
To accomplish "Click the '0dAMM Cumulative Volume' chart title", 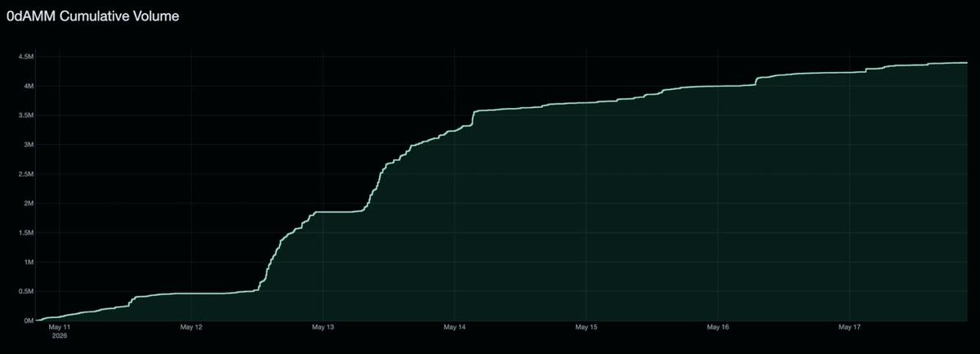I will 93,16.
